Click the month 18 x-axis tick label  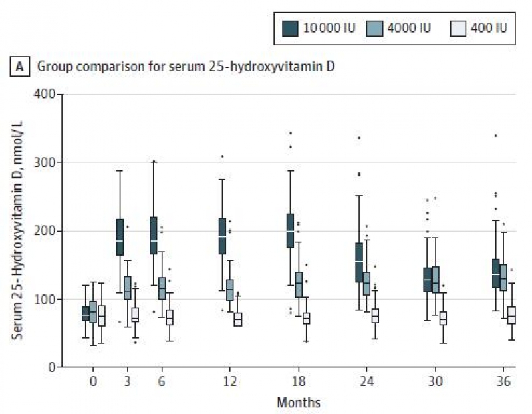click(297, 382)
